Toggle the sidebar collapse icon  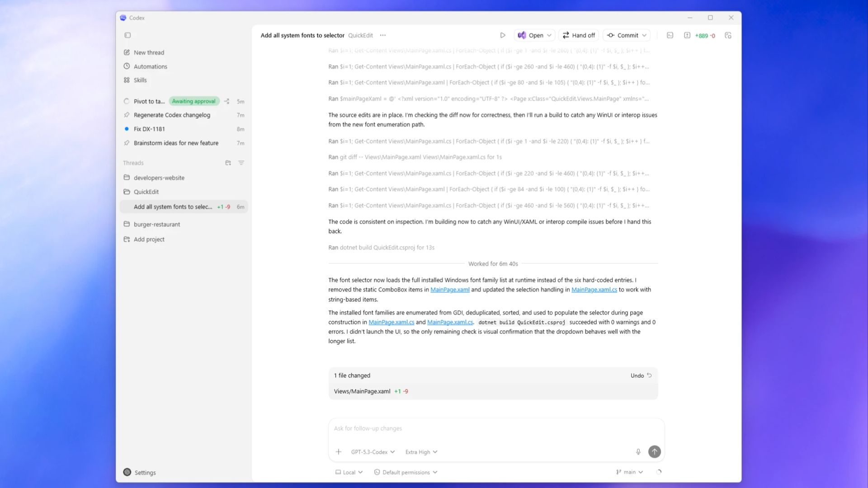pos(127,35)
